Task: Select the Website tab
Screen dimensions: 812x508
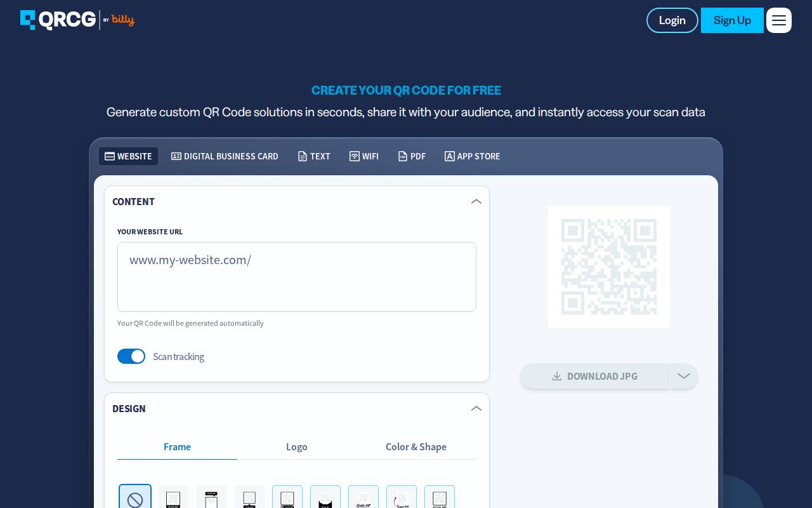Action: pos(128,156)
